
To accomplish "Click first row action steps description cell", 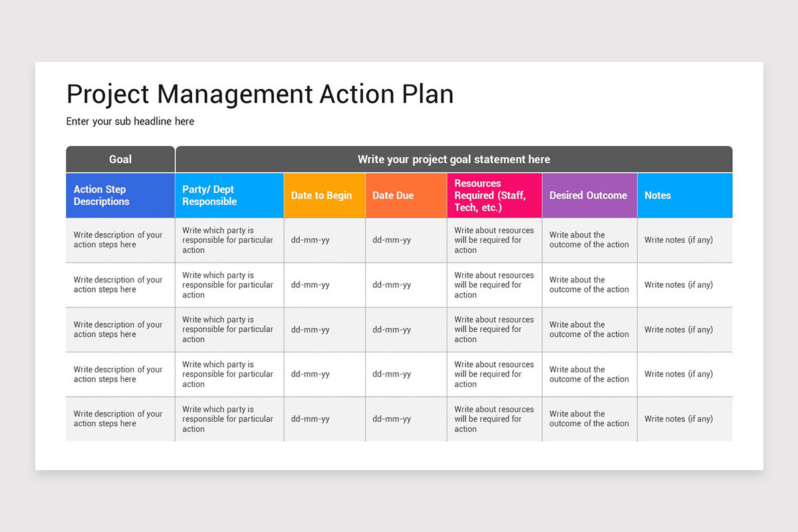I will click(x=120, y=240).
